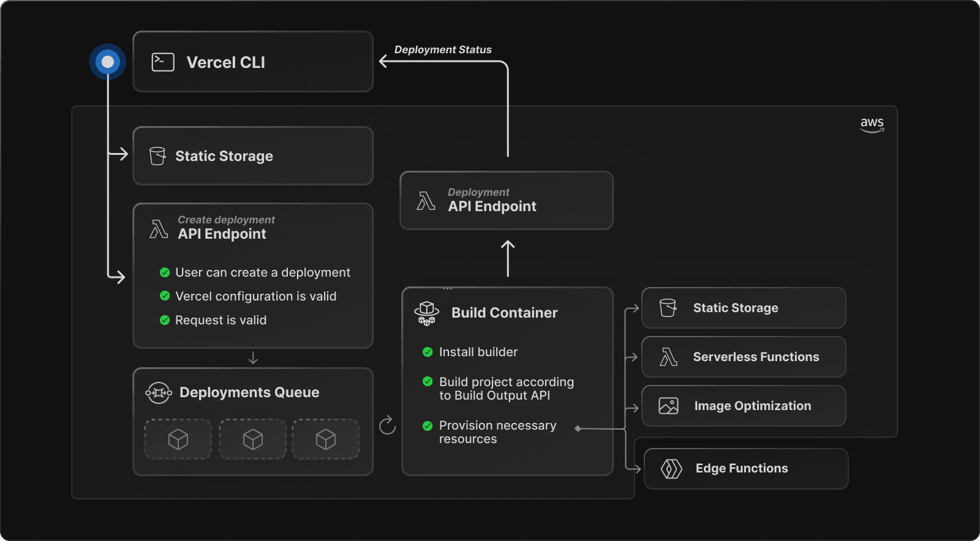Image resolution: width=980 pixels, height=541 pixels.
Task: Click the lambda icon in Deployment API Endpoint
Action: (426, 201)
